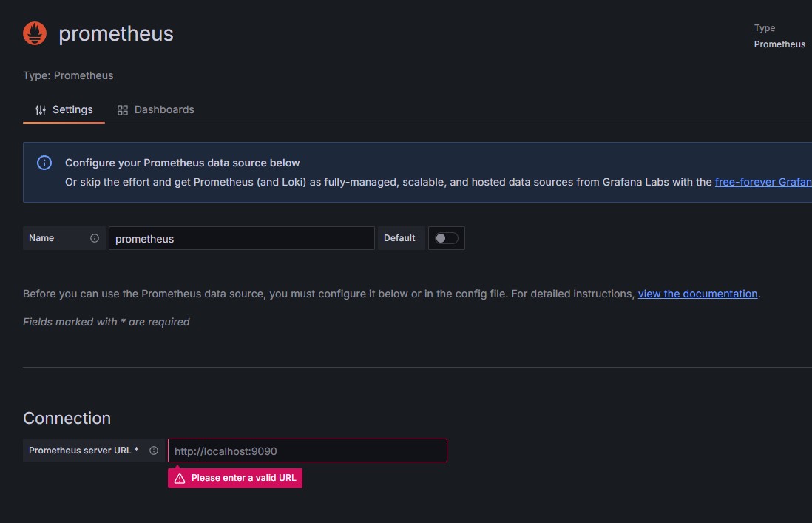Click the sliders icon on the Settings tab
This screenshot has height=523, width=812.
point(40,109)
